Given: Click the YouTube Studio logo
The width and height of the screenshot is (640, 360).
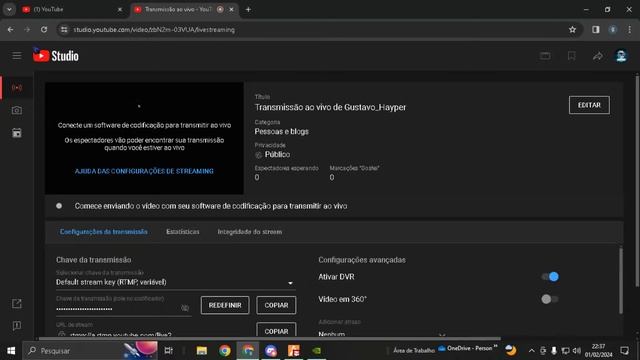Looking at the screenshot, I should 56,56.
